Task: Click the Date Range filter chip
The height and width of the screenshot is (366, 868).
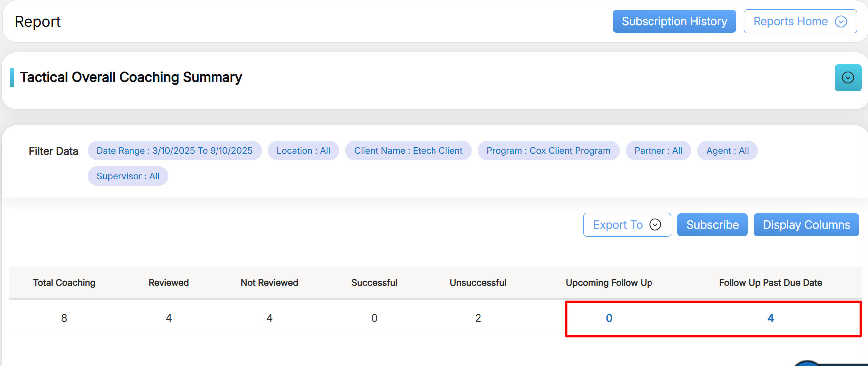Action: (175, 151)
